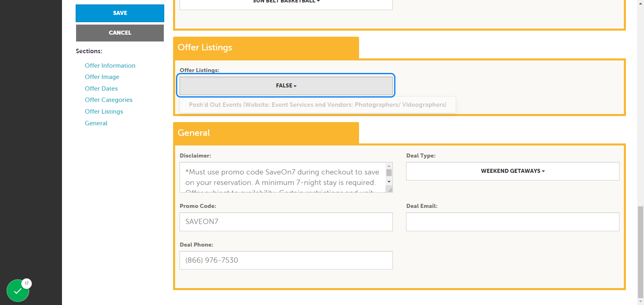Screen dimensions: 644x305
Task: Click the Disclaimer textarea resize handle
Action: [x=390, y=189]
